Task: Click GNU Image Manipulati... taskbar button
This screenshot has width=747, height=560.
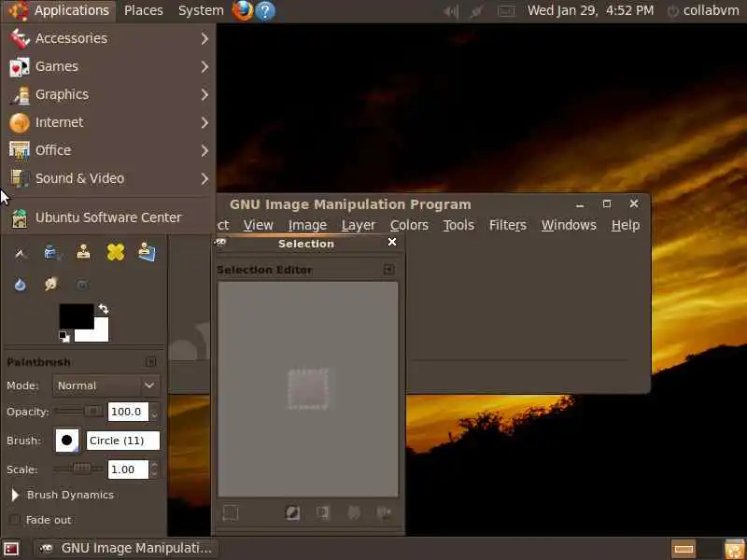Action: [x=125, y=549]
